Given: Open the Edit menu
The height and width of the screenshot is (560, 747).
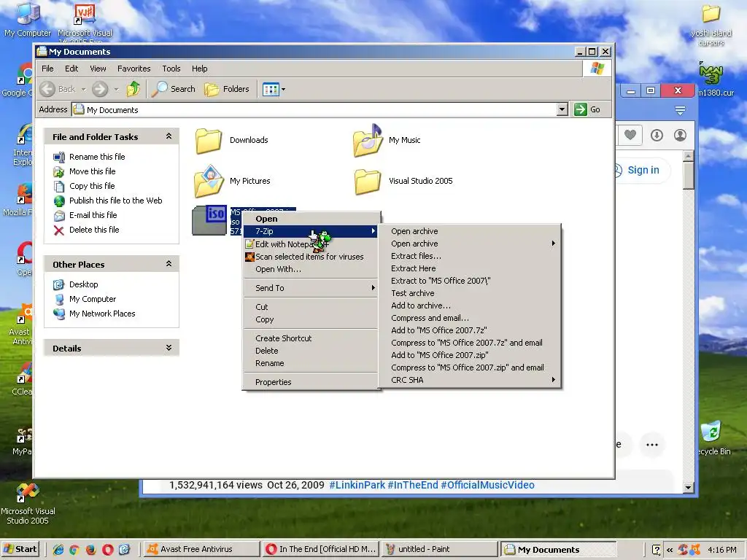Looking at the screenshot, I should 71,69.
